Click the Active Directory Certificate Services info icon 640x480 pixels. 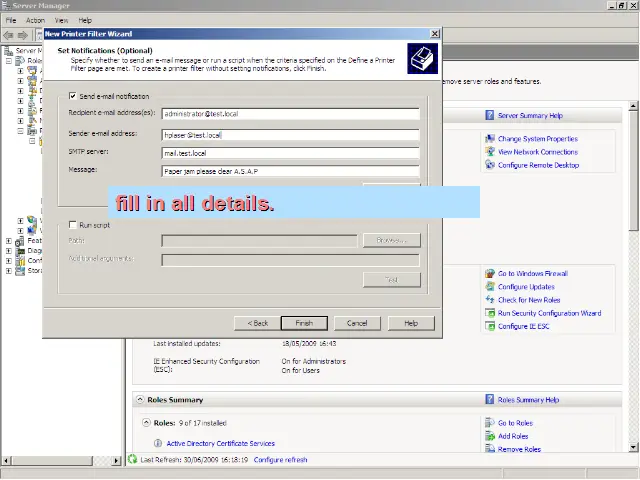(158, 443)
